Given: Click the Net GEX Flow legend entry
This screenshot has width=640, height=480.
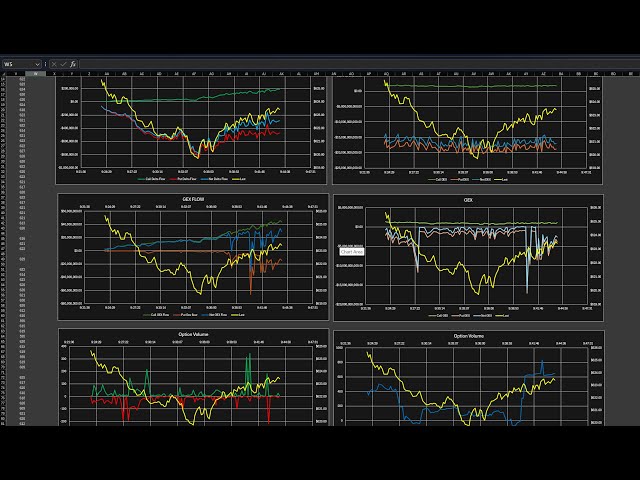Looking at the screenshot, I should (x=214, y=315).
